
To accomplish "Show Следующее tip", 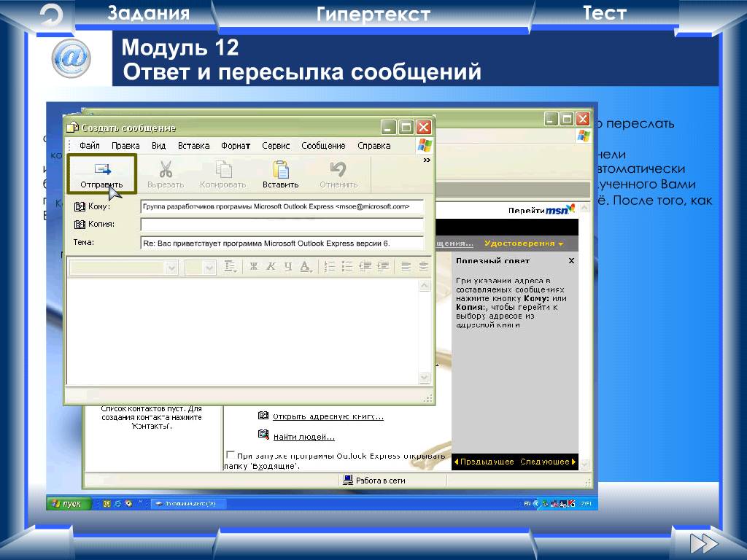I will [x=548, y=462].
